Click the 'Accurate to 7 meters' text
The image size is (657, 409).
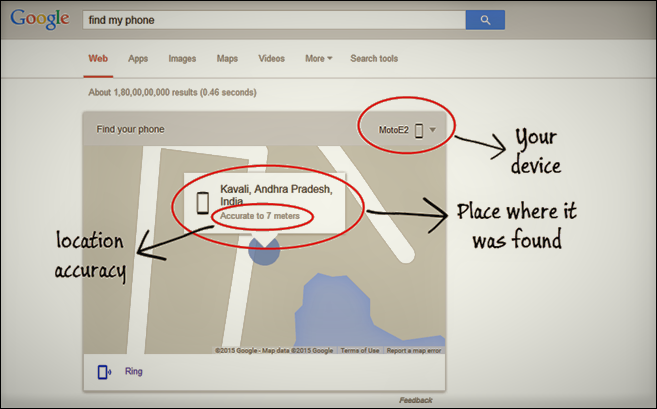click(260, 216)
